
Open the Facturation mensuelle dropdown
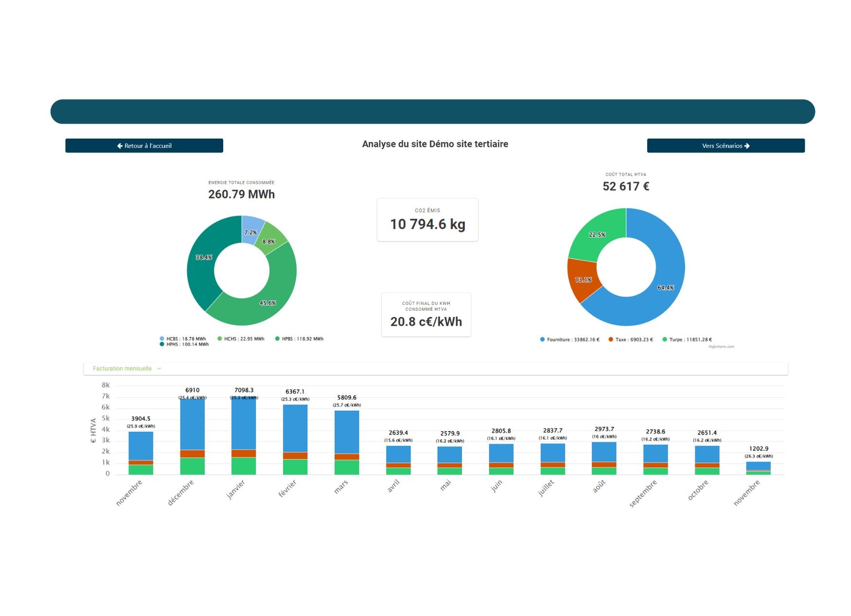coord(123,369)
